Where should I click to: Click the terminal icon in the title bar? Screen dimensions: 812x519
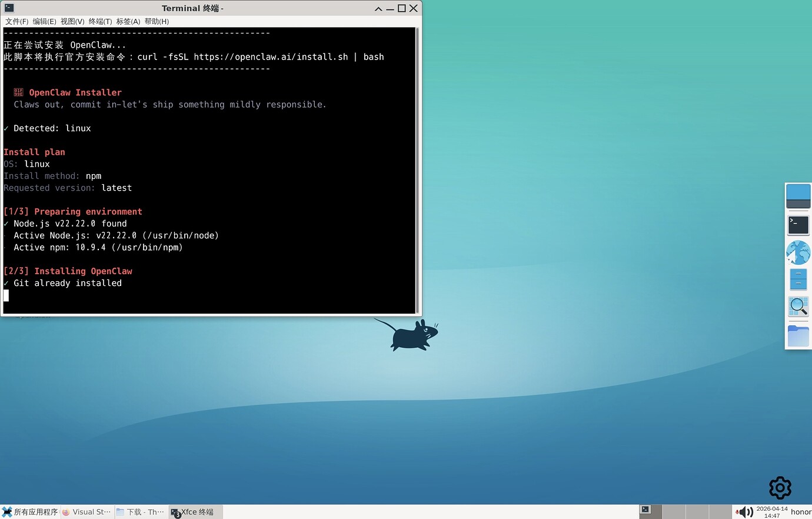pyautogui.click(x=9, y=8)
